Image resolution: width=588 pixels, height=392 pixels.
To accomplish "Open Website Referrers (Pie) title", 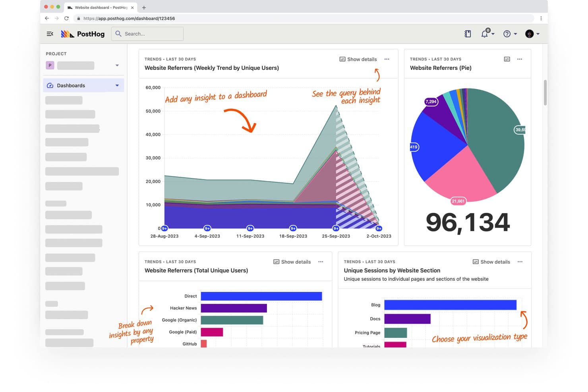I will click(x=441, y=68).
